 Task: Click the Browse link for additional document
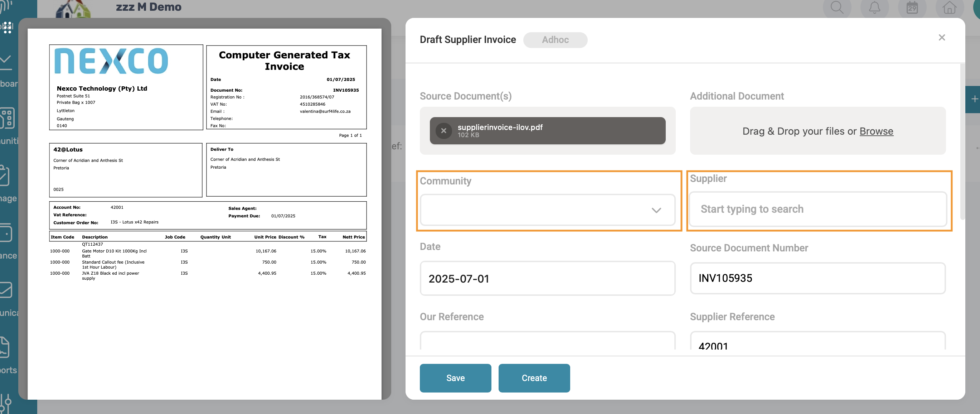click(876, 131)
